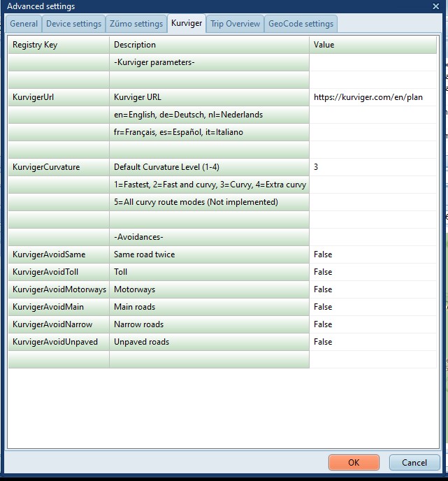Click the Narrow roads False value
The height and width of the screenshot is (481, 448).
click(x=373, y=325)
